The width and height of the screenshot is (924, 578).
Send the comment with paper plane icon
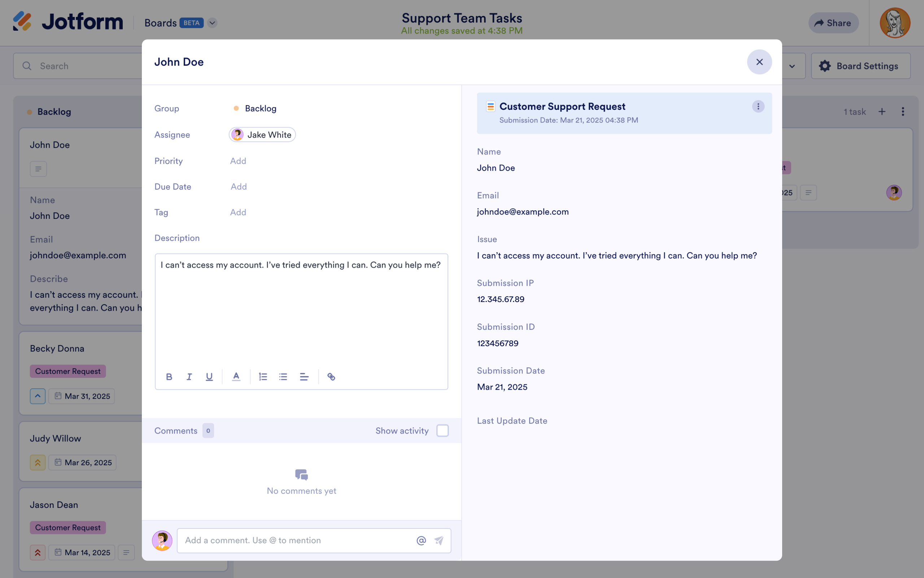click(439, 540)
